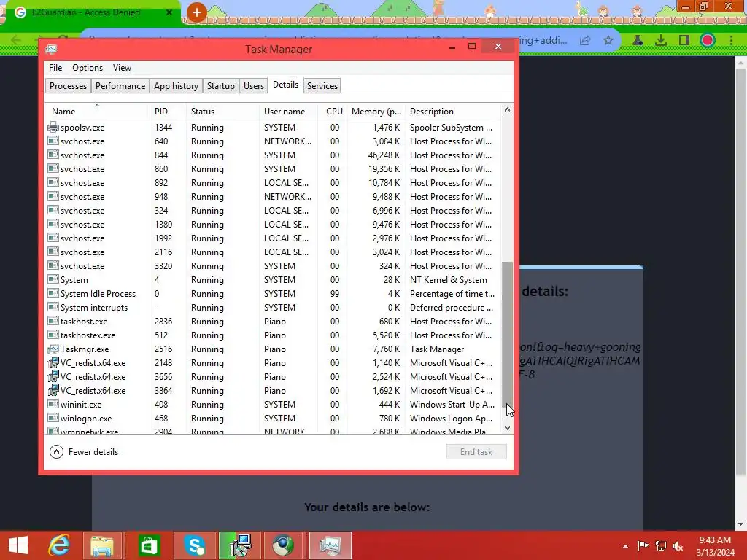
Task: Select the taskhost.exe process
Action: click(x=274, y=322)
